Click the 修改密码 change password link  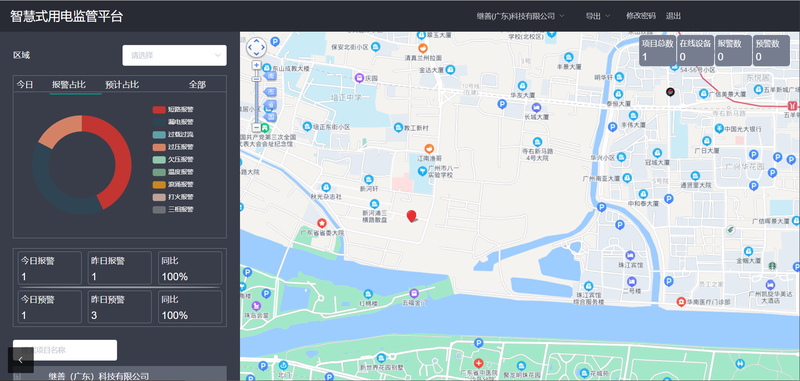pyautogui.click(x=641, y=16)
